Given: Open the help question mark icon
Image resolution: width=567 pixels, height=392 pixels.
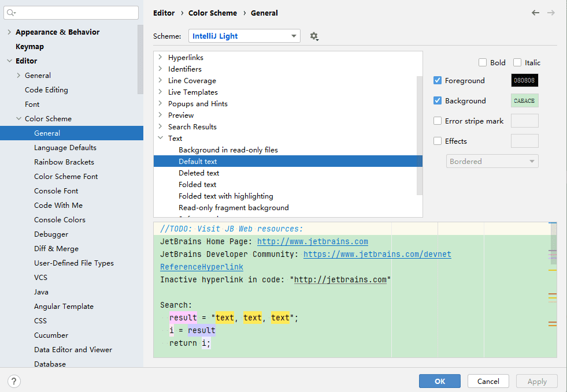Looking at the screenshot, I should point(14,381).
